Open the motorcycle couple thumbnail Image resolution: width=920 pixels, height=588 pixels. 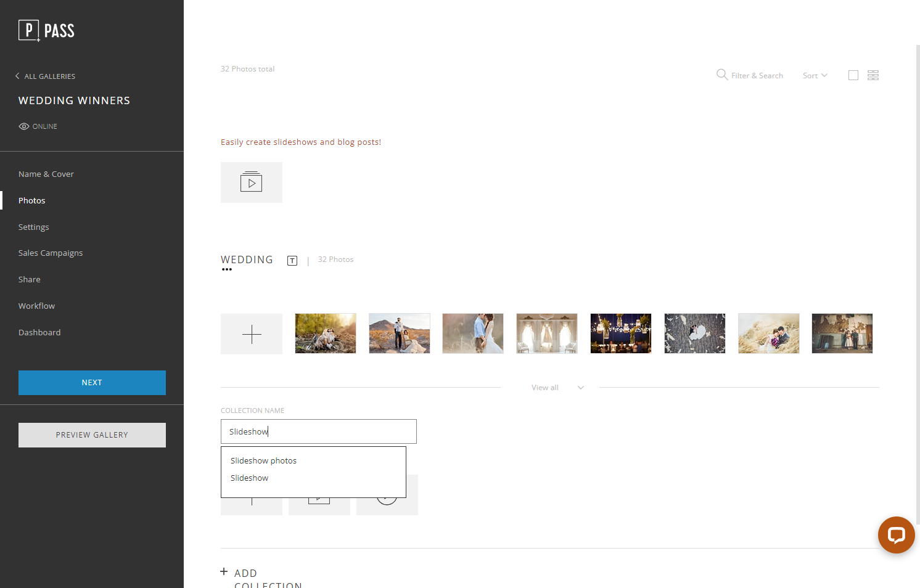tap(326, 333)
